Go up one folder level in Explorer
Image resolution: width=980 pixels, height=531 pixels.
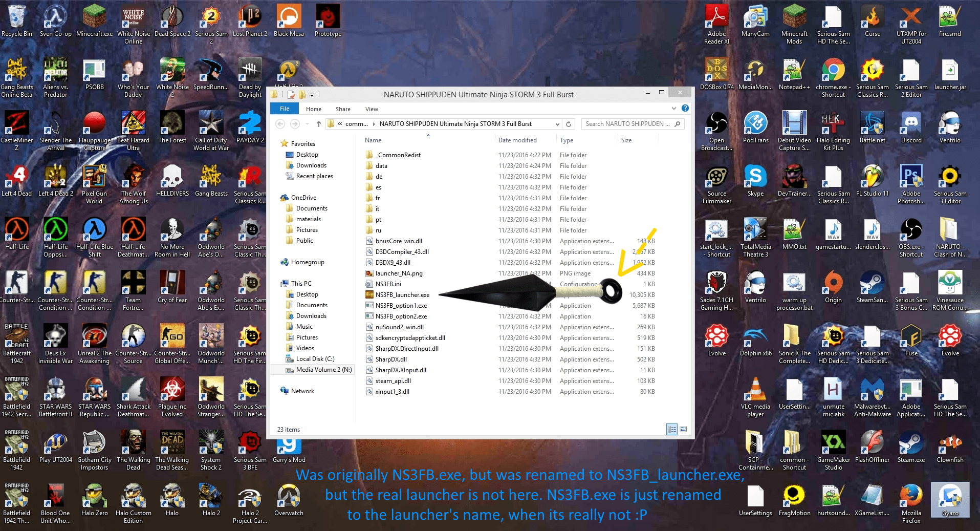tap(318, 124)
